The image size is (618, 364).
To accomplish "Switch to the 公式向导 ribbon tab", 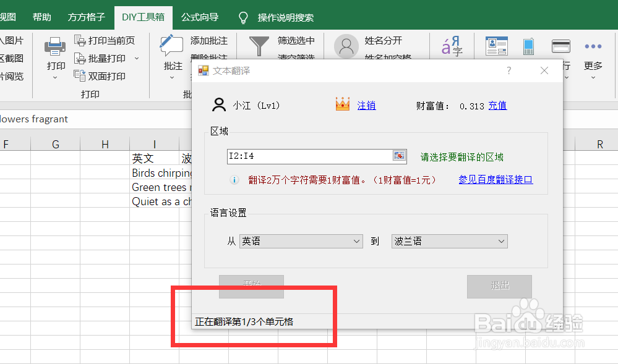I will point(200,17).
